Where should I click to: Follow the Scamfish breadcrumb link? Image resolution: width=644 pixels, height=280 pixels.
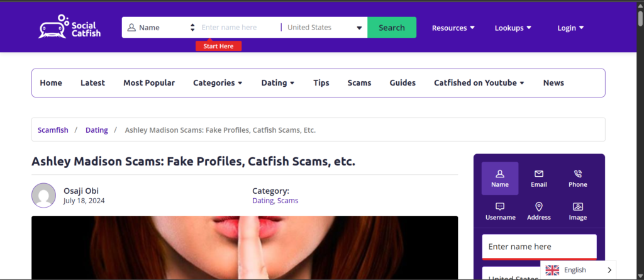(53, 130)
